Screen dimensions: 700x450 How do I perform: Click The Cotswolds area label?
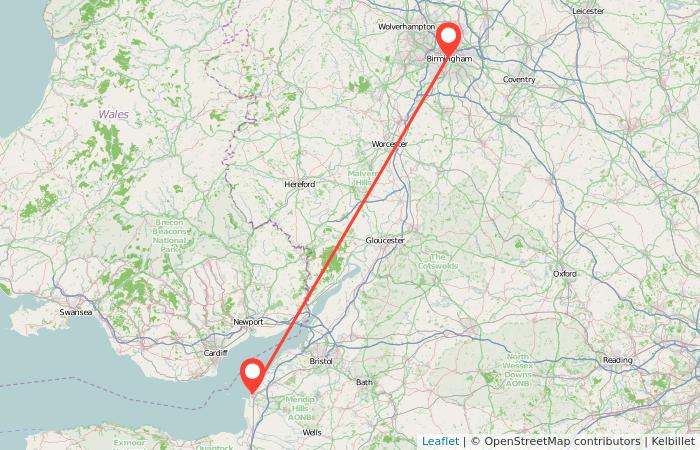[x=438, y=261]
